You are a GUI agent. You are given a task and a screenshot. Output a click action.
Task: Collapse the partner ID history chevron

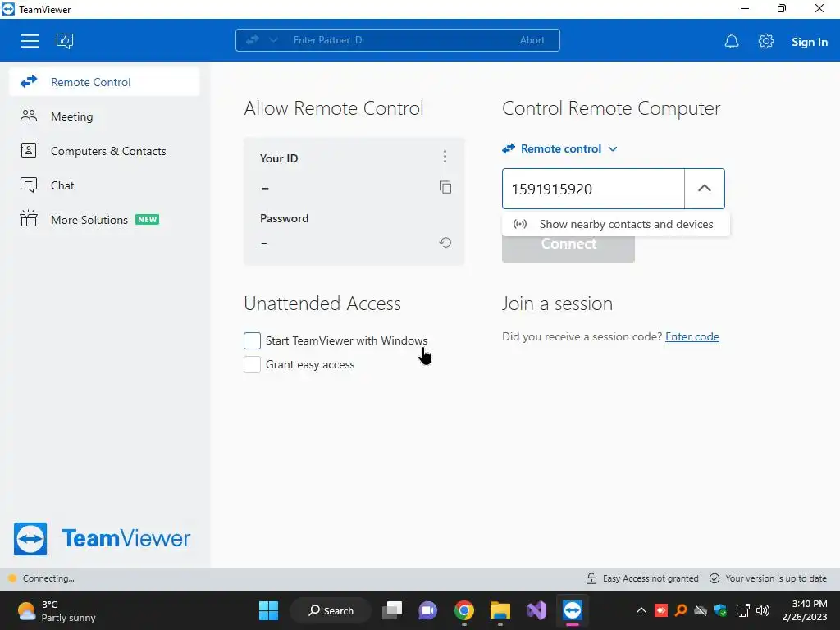705,189
